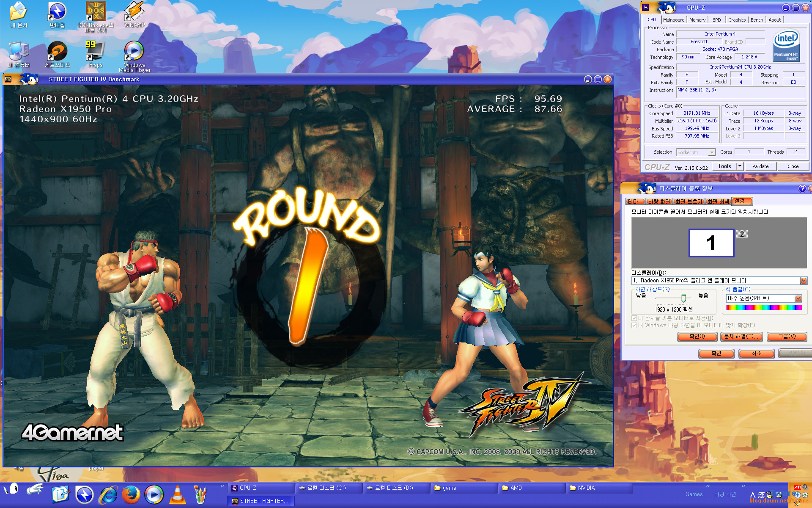Image resolution: width=812 pixels, height=508 pixels.
Task: Launch Windows Media Player from quick launch
Action: coord(154,494)
